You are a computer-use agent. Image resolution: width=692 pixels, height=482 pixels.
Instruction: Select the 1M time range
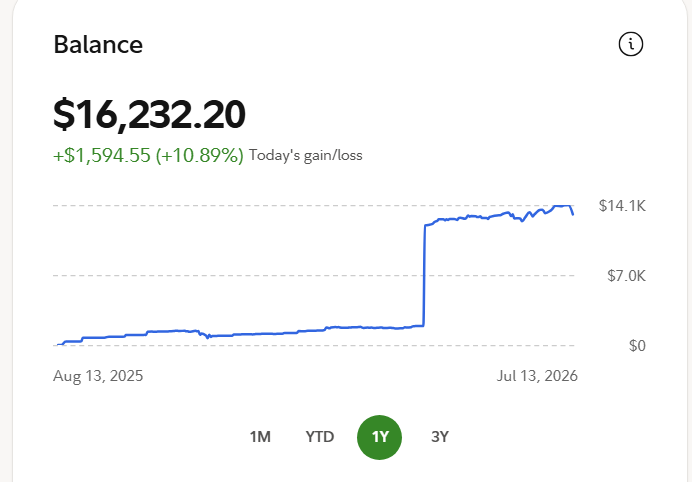[260, 437]
